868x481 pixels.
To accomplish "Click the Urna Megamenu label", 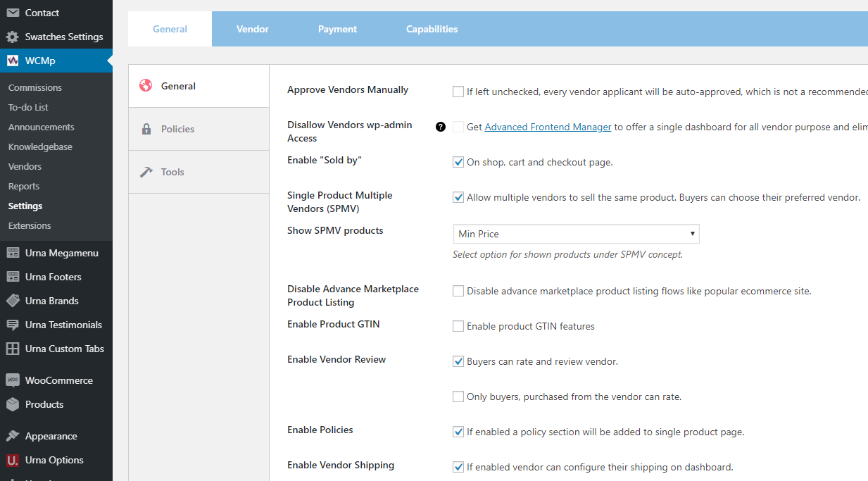I will [x=62, y=253].
